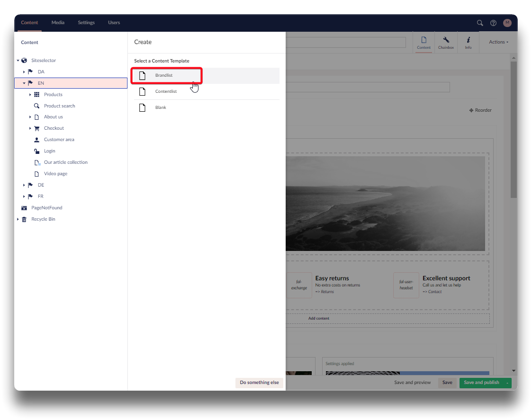Open the help question mark icon
The height and width of the screenshot is (420, 532).
coord(493,23)
